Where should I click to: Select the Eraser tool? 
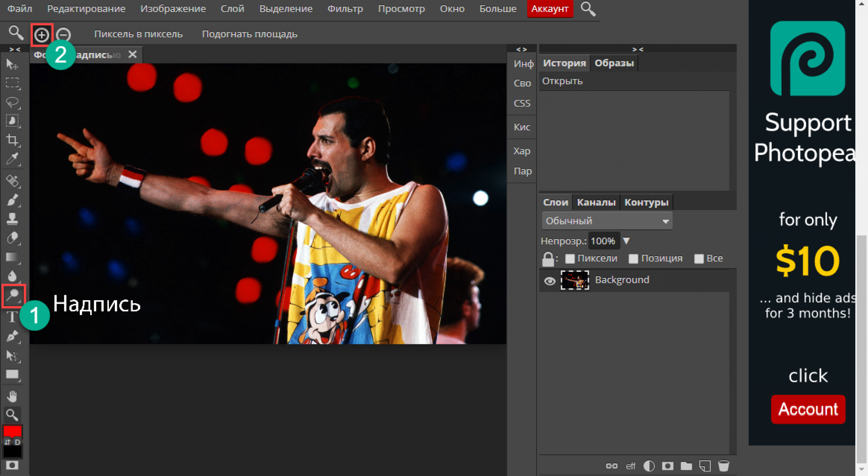pyautogui.click(x=12, y=238)
